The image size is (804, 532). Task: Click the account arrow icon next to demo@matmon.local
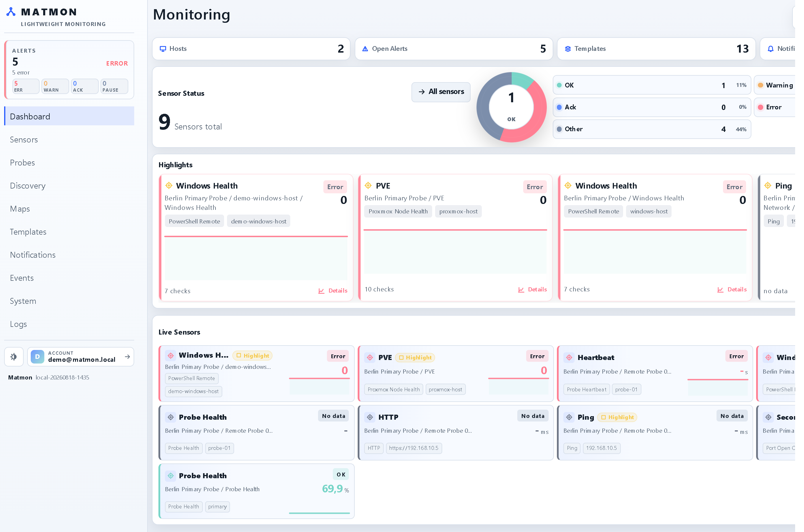click(x=128, y=357)
